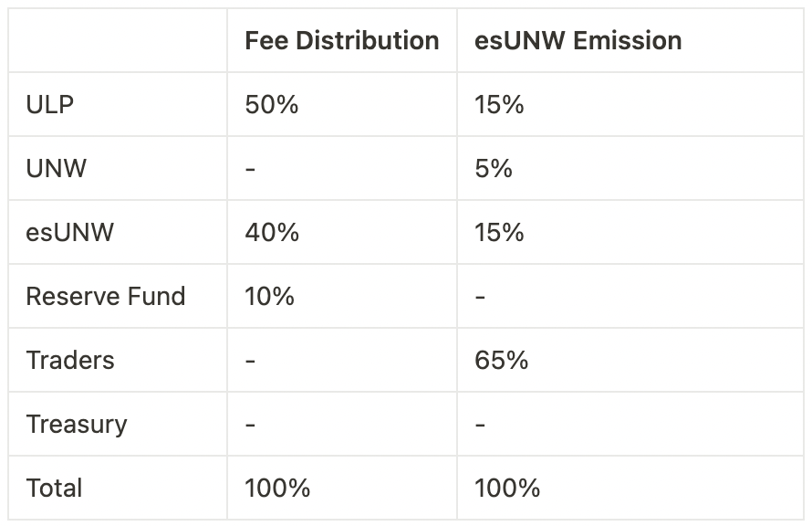The height and width of the screenshot is (526, 812).
Task: Select the esUNW row's 15% emission cell
Action: (x=499, y=233)
